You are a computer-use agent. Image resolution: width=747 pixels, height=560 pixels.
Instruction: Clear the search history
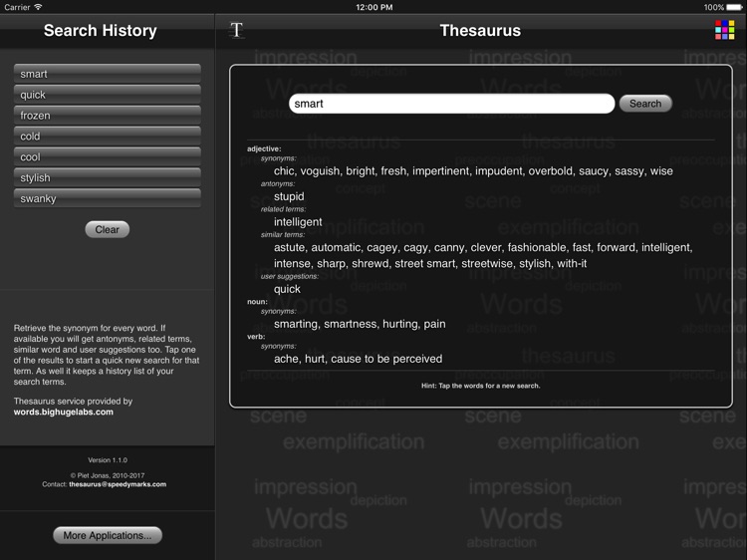coord(108,229)
